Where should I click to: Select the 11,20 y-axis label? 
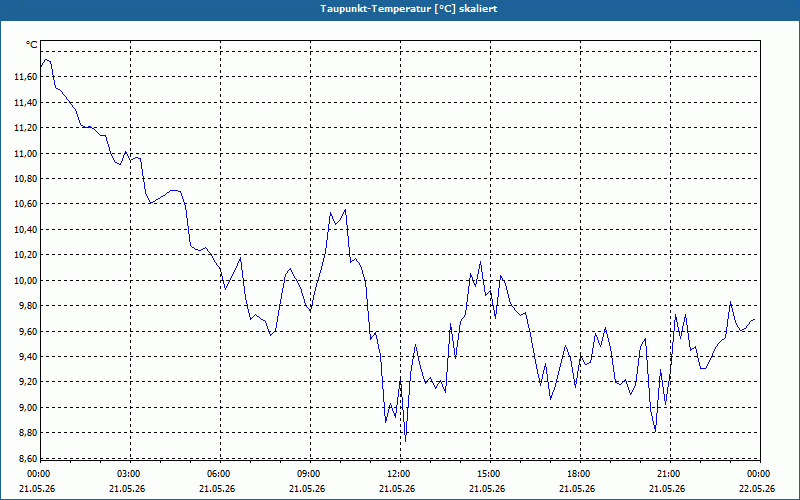[x=26, y=128]
